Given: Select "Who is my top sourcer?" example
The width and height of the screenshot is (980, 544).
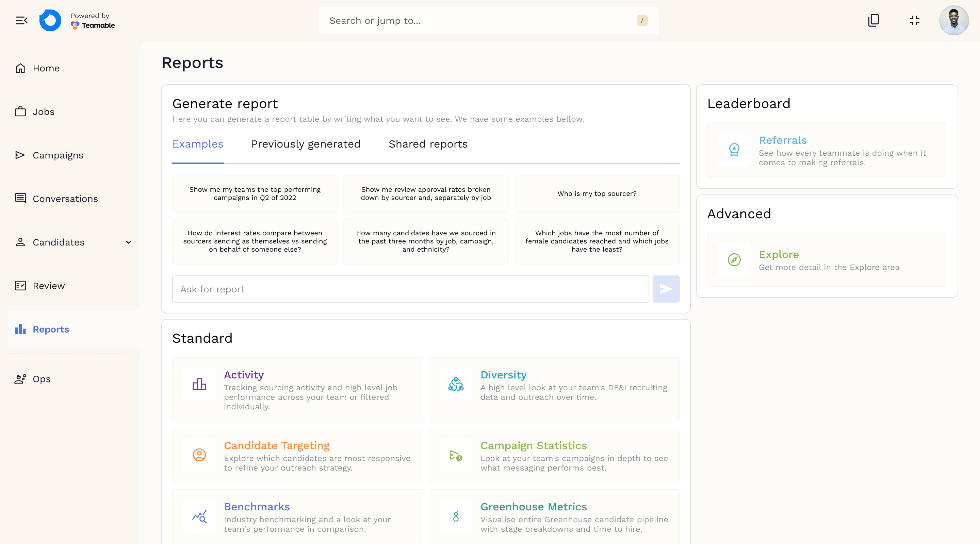Looking at the screenshot, I should point(597,193).
